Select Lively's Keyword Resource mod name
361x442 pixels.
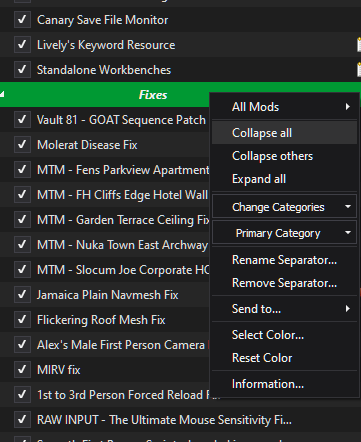pos(106,45)
